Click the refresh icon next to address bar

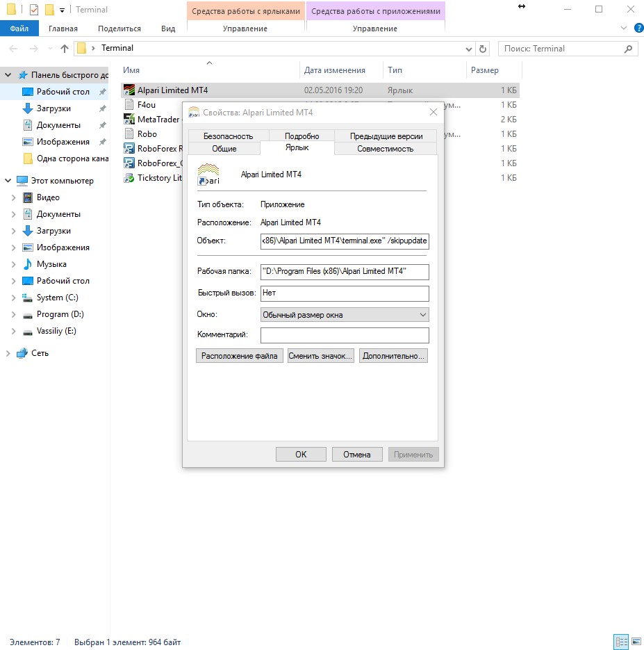click(483, 49)
